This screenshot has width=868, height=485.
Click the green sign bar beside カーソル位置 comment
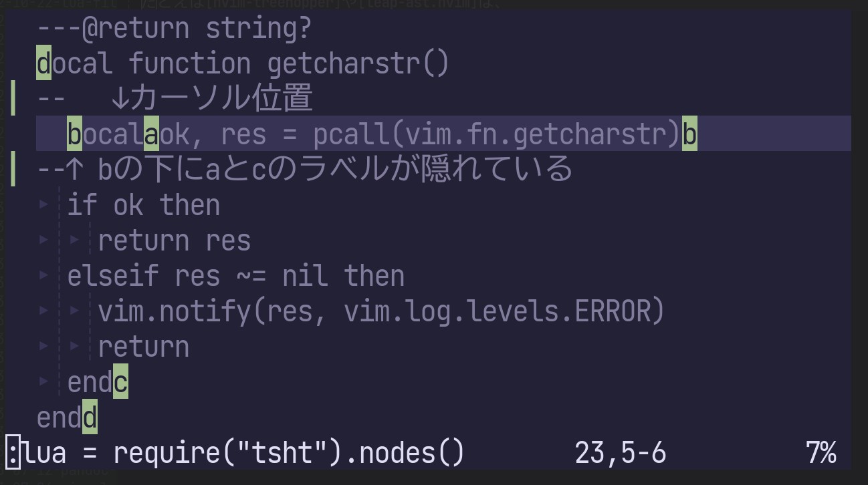13,98
